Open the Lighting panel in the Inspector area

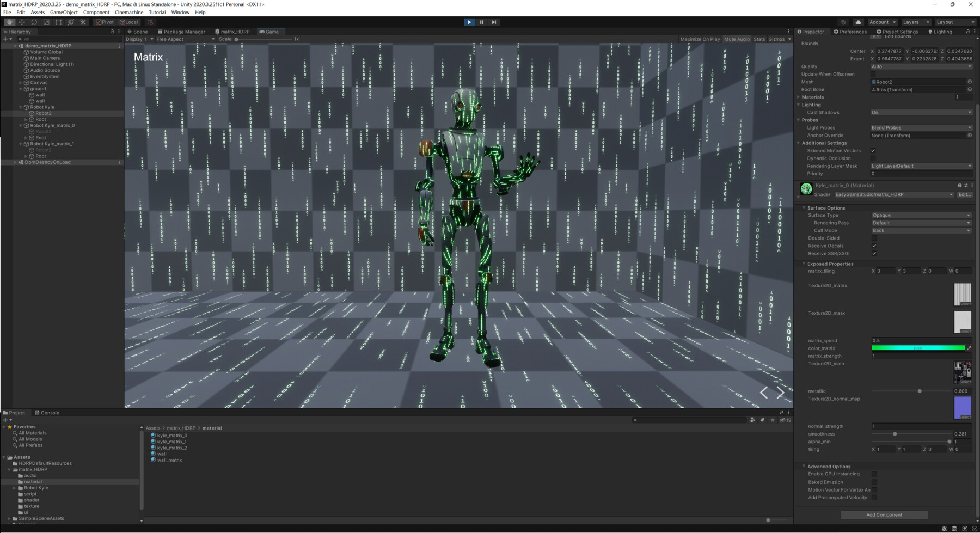[939, 32]
